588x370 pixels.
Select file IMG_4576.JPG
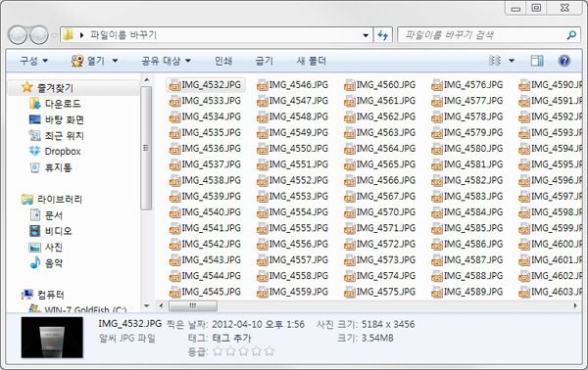point(467,85)
